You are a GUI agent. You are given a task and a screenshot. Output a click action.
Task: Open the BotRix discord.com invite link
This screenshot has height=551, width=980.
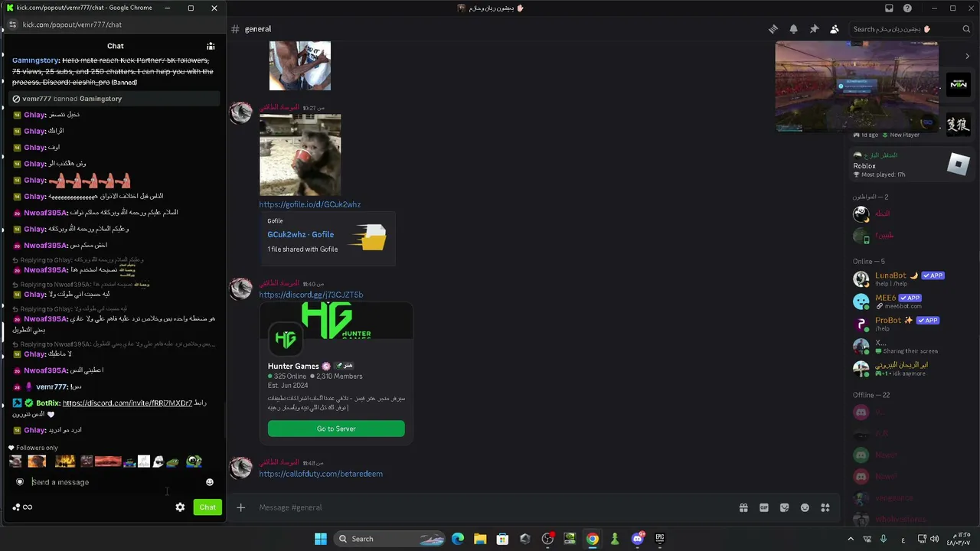point(127,403)
